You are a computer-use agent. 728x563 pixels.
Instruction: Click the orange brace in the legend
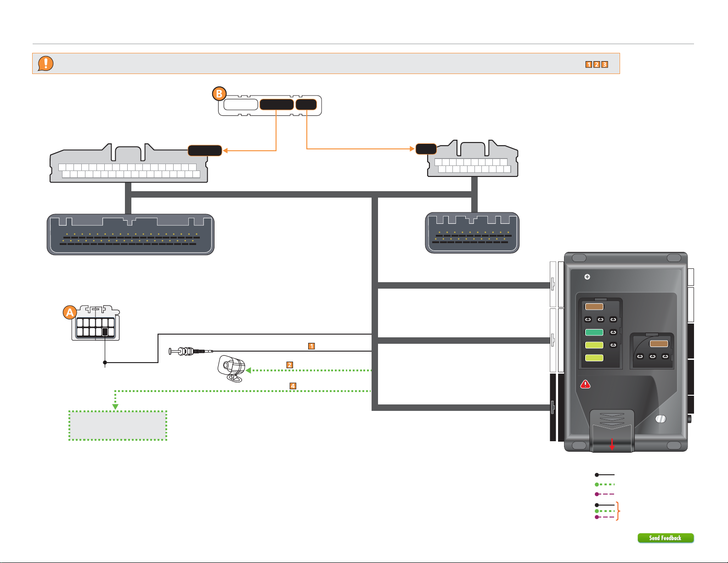click(618, 511)
